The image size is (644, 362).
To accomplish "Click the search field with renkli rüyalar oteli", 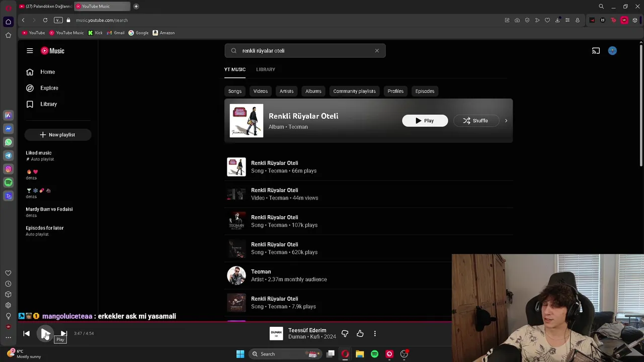I will pyautogui.click(x=305, y=51).
